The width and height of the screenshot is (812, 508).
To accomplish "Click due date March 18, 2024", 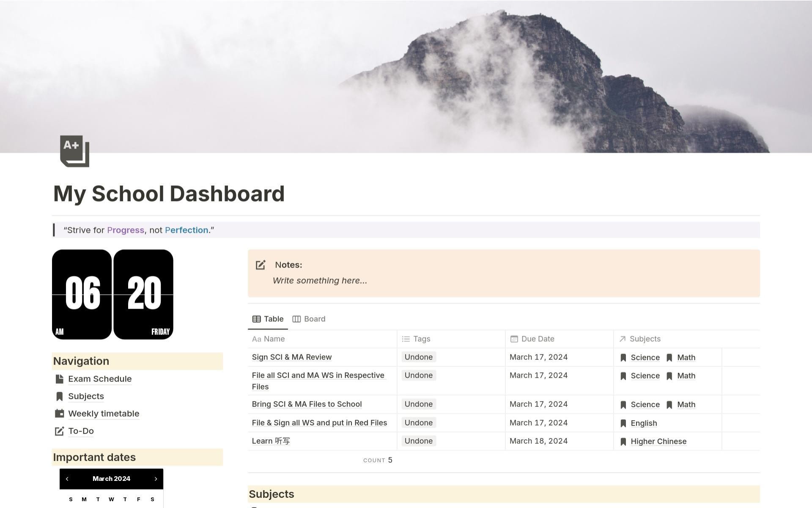I will (x=538, y=441).
